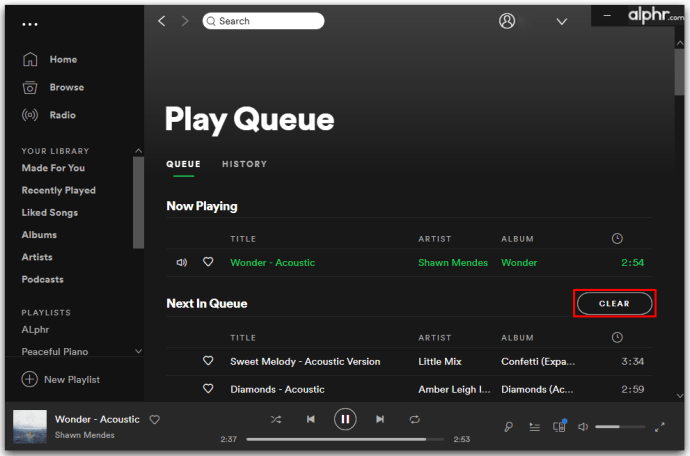Open the Confetti (Expa... album
This screenshot has height=456, width=690.
point(538,362)
